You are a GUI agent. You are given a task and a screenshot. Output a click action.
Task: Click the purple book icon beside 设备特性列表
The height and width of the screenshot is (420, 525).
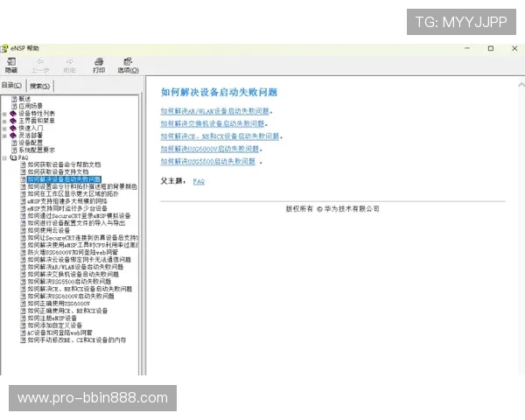click(13, 114)
